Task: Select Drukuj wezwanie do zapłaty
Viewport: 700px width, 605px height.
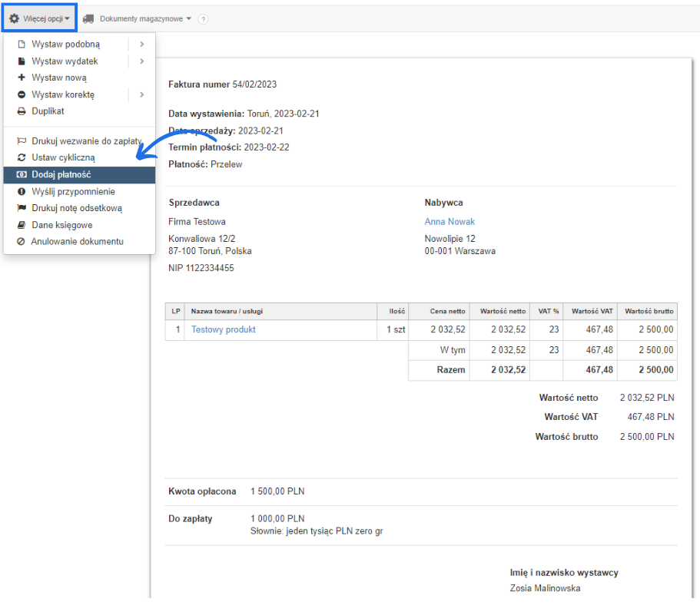Action: pos(86,141)
